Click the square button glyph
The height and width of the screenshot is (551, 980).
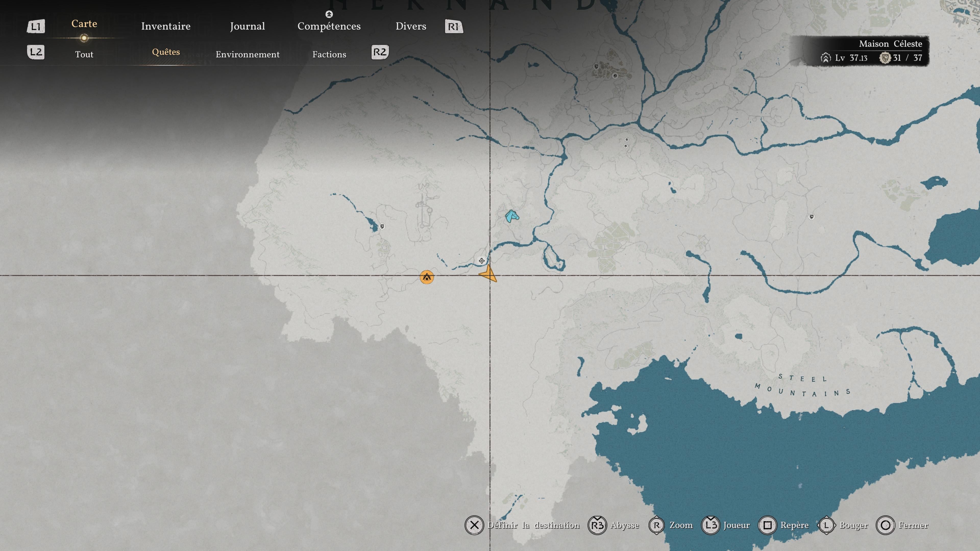tap(767, 525)
